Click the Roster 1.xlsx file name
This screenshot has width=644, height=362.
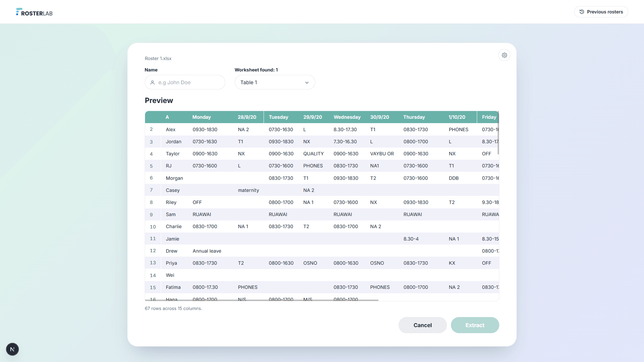tap(158, 58)
